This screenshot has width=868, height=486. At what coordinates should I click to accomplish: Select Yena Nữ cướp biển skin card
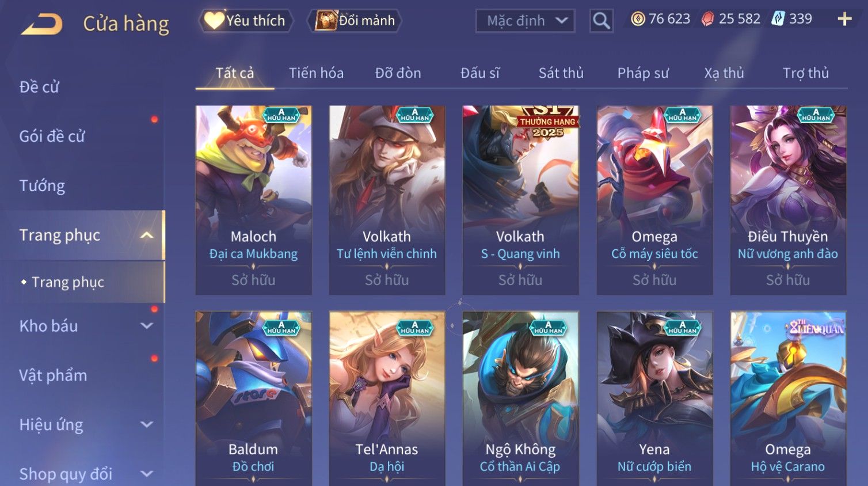pyautogui.click(x=654, y=398)
